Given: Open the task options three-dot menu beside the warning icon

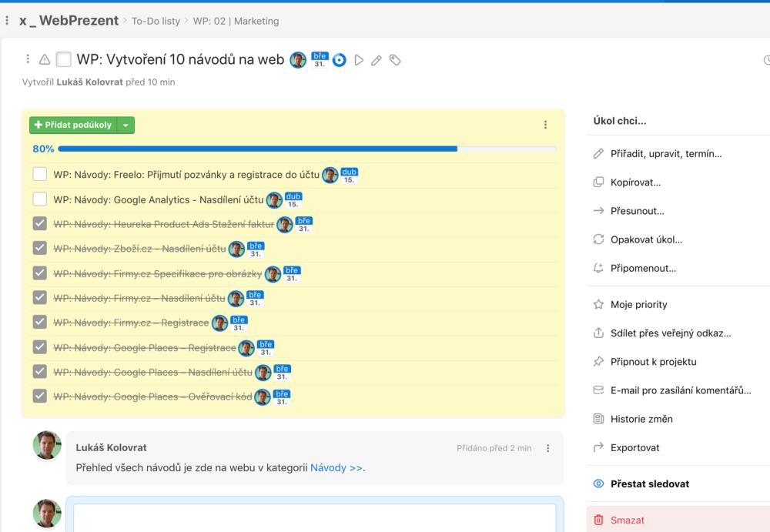Looking at the screenshot, I should [x=28, y=59].
